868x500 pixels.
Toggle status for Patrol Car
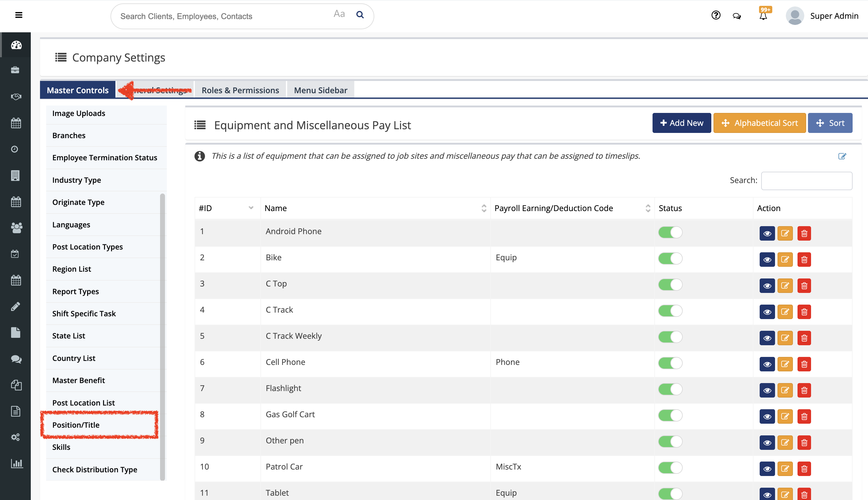point(670,468)
